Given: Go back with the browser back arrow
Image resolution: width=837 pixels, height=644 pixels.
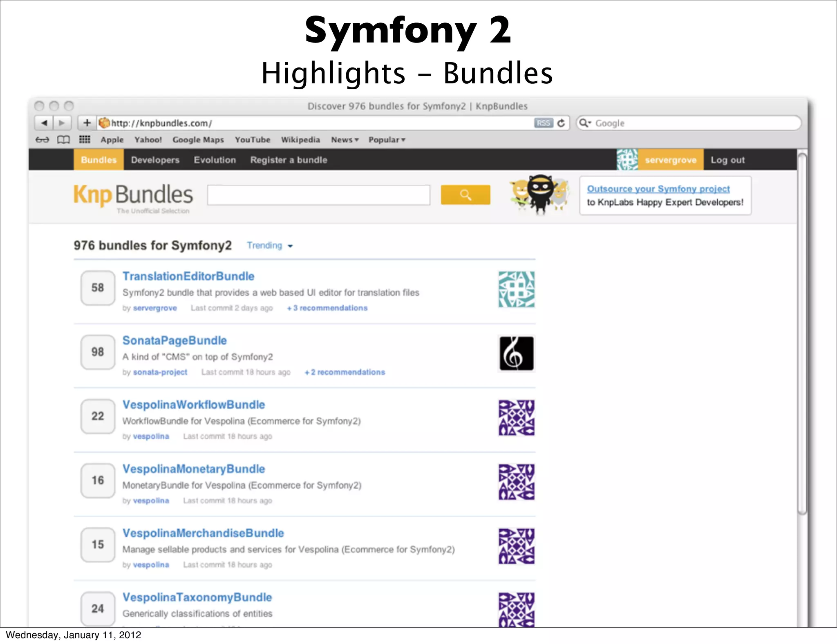Looking at the screenshot, I should tap(44, 123).
